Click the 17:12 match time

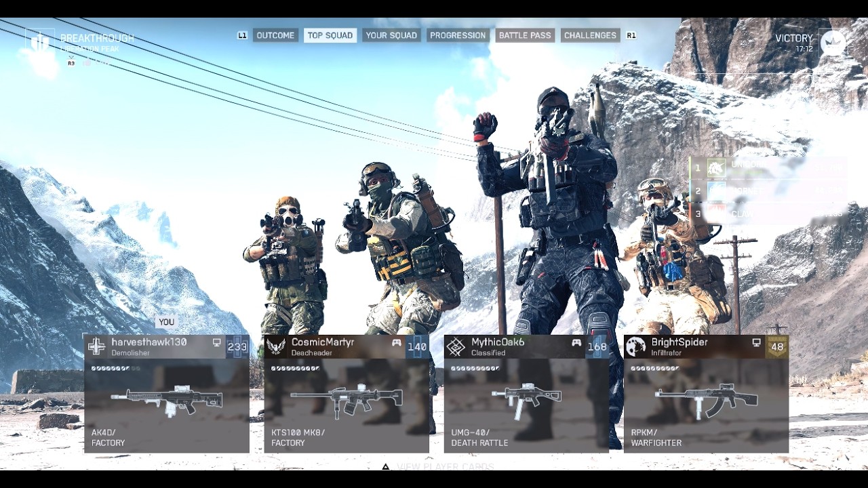pos(804,49)
